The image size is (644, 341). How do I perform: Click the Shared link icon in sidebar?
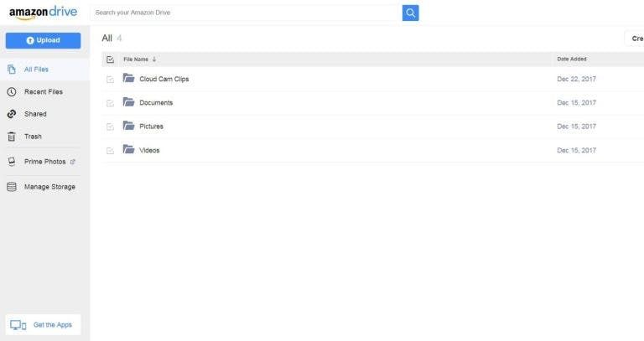pos(12,114)
